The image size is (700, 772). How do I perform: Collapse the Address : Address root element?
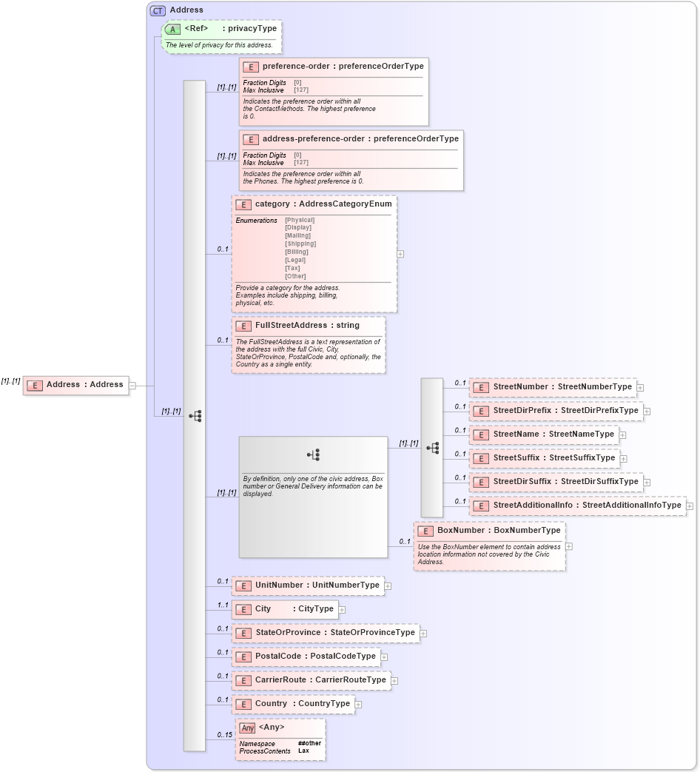(x=132, y=384)
